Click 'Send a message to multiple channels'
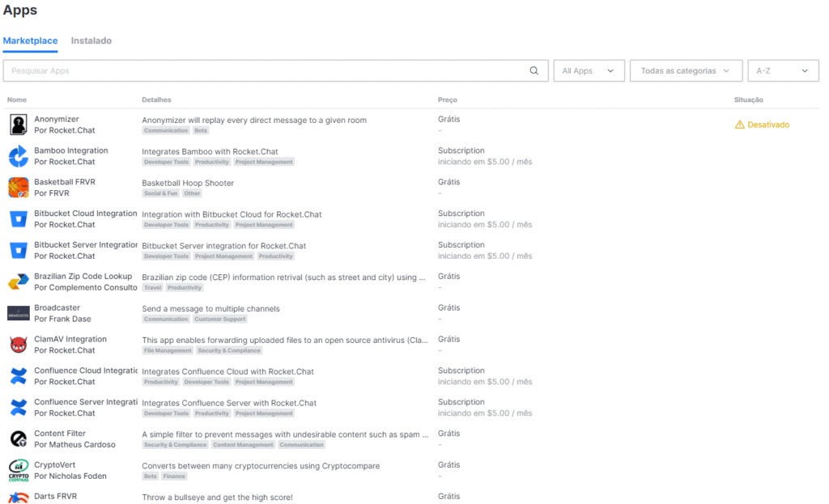This screenshot has width=829, height=504. pos(211,309)
